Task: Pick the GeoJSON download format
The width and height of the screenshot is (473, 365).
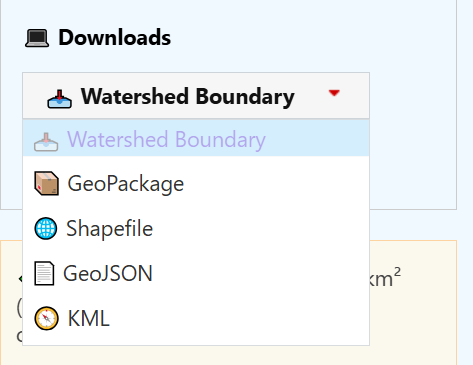Action: pyautogui.click(x=196, y=273)
